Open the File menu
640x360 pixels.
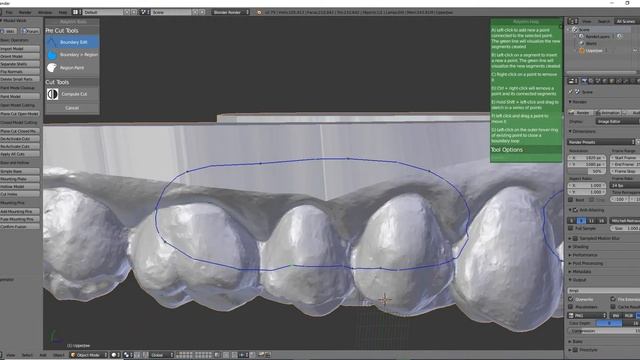[x=9, y=12]
